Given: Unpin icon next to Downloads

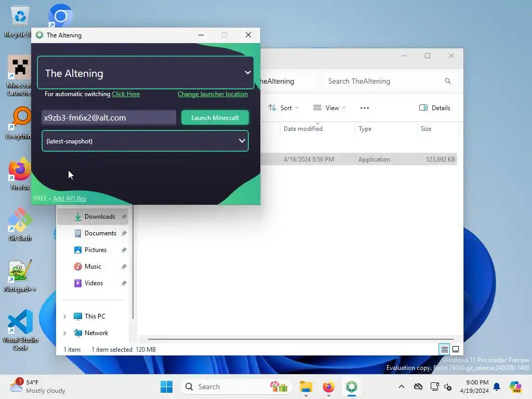Looking at the screenshot, I should (124, 217).
